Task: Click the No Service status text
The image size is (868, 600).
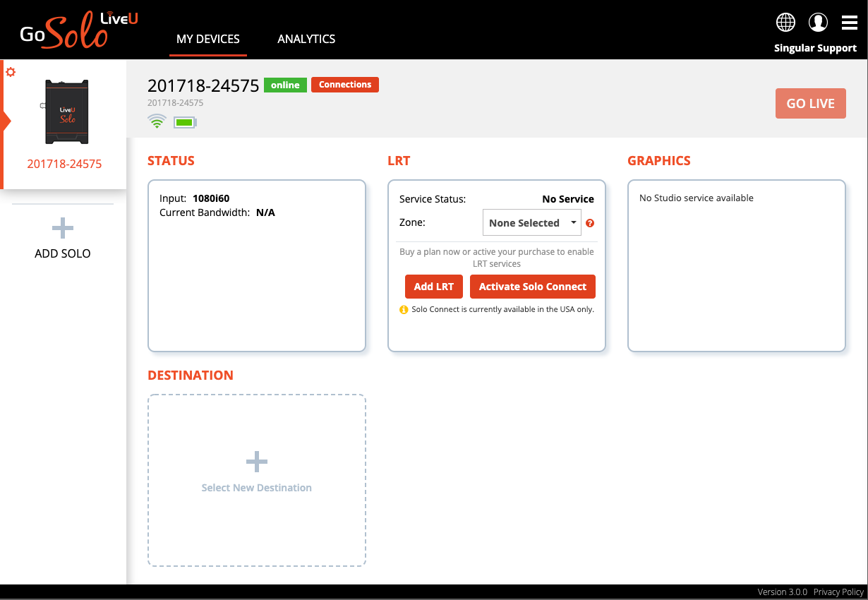Action: click(568, 199)
